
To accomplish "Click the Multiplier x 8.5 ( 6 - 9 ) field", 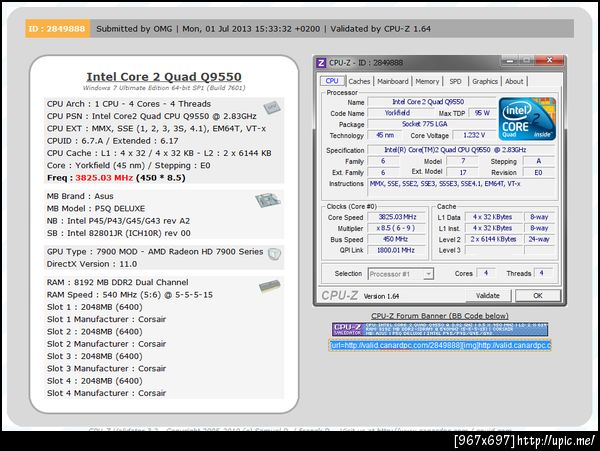I will click(397, 228).
